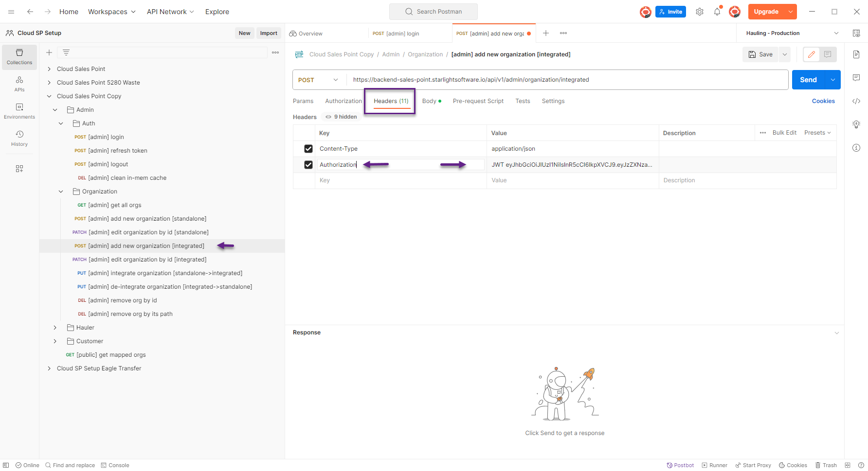The image size is (868, 471).
Task: Switch to edit mode pencil icon
Action: (x=812, y=54)
